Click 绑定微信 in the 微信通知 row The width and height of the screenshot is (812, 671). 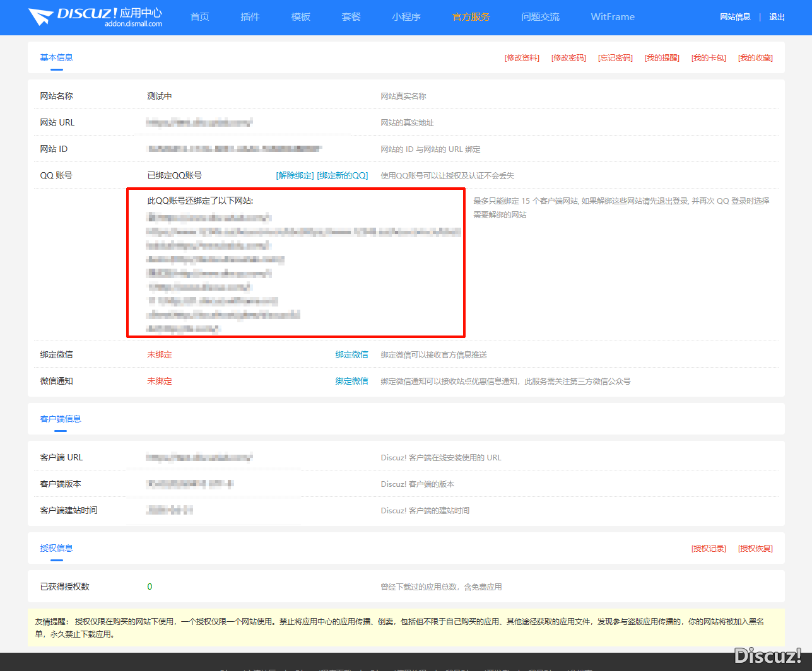pyautogui.click(x=351, y=381)
